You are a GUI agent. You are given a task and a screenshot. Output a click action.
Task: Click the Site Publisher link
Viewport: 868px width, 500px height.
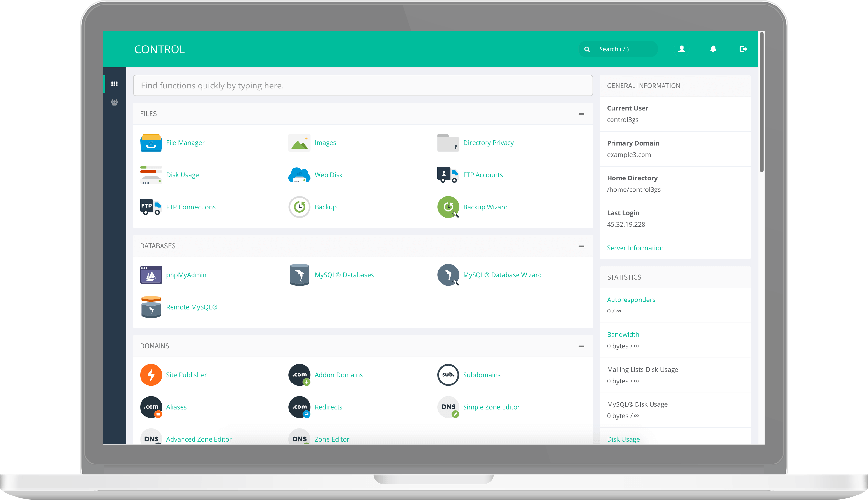coord(186,375)
